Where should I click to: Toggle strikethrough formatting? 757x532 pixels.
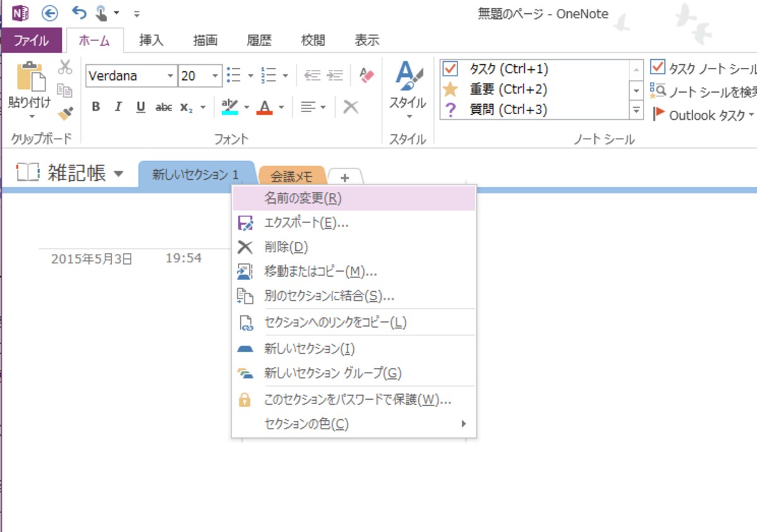pyautogui.click(x=163, y=107)
